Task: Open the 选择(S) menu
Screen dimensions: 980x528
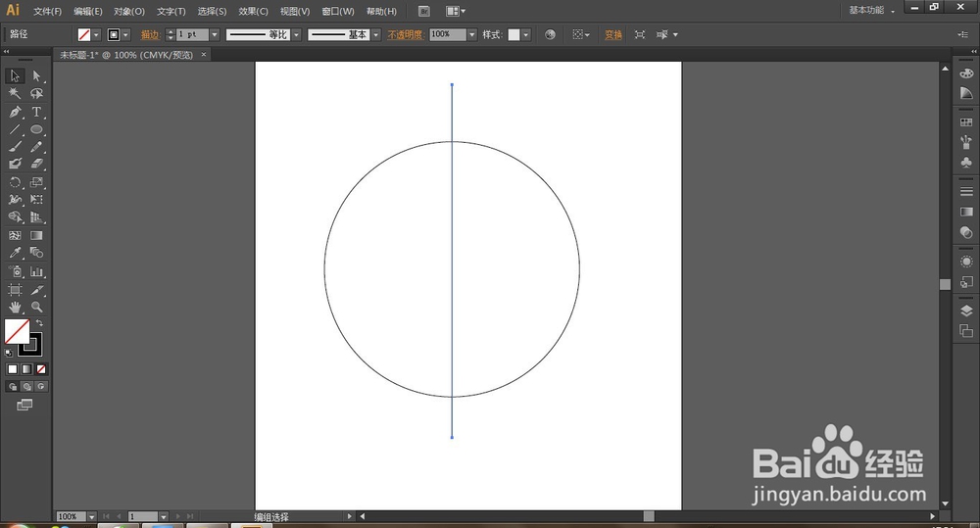Action: click(212, 11)
